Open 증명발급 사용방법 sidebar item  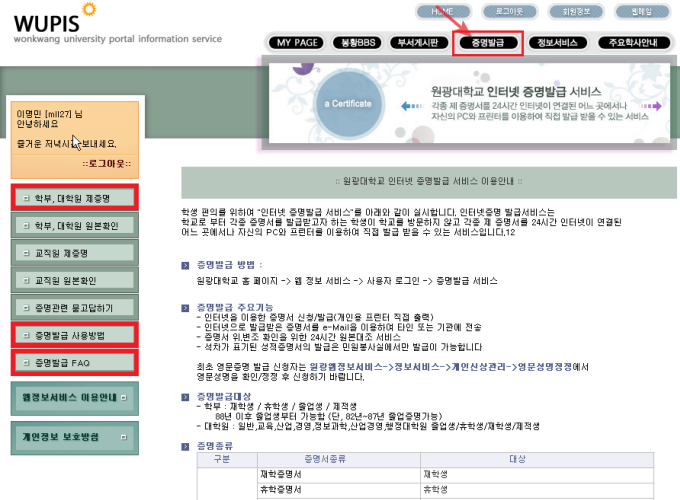[75, 335]
